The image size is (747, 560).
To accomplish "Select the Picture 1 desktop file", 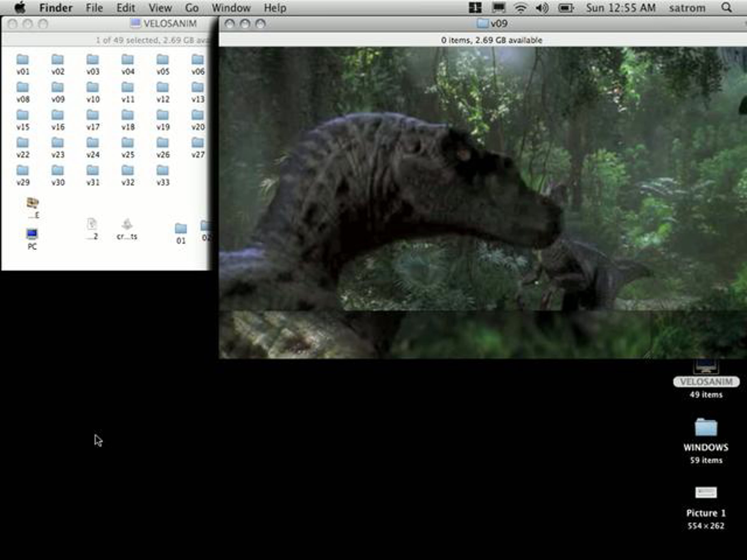I will [706, 502].
